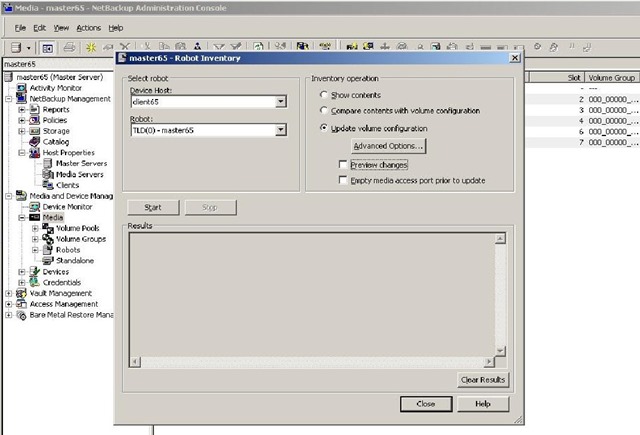Viewport: 640px width, 435px height.
Task: Click the green Refresh icon in the toolbar
Action: point(258,47)
